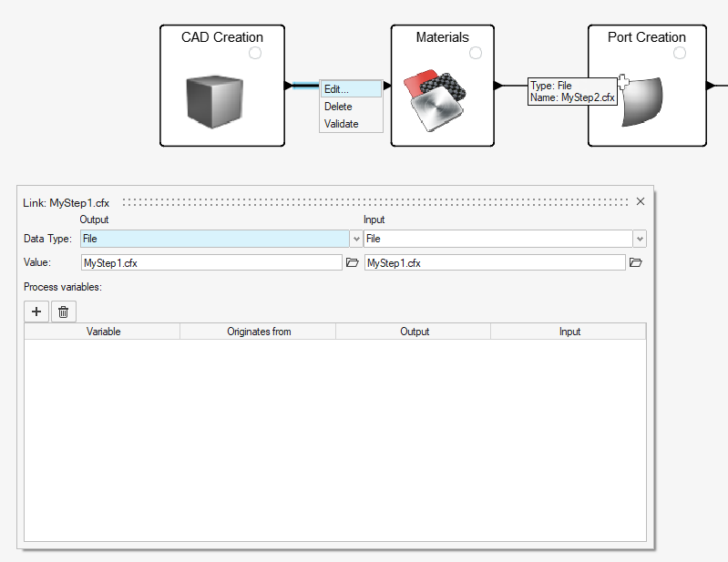Open the Output Data Type dropdown
Viewport: 728px width, 562px height.
click(x=355, y=239)
